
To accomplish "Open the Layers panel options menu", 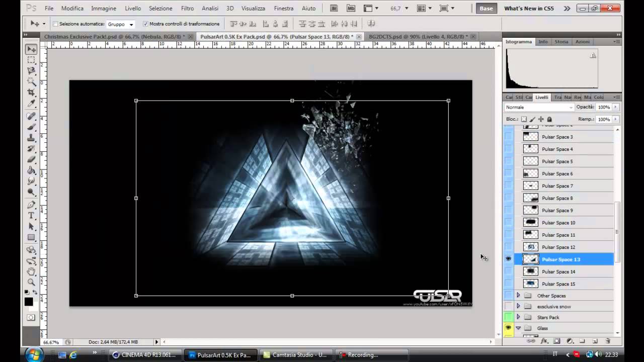I will click(617, 97).
